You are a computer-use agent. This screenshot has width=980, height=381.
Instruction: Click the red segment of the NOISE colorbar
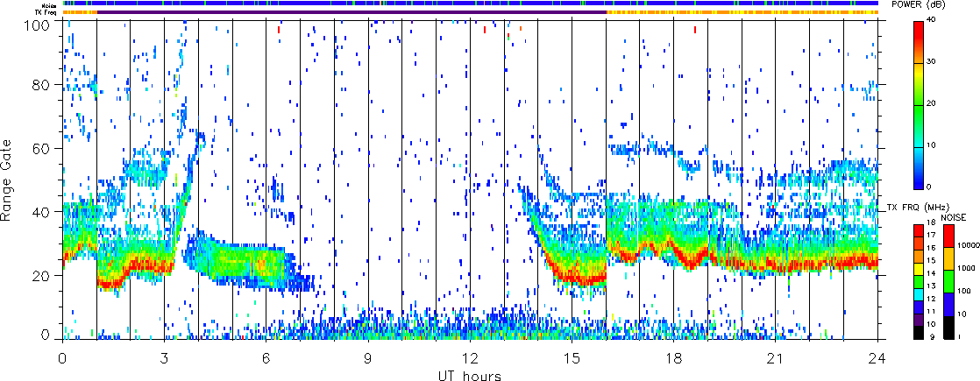point(948,236)
